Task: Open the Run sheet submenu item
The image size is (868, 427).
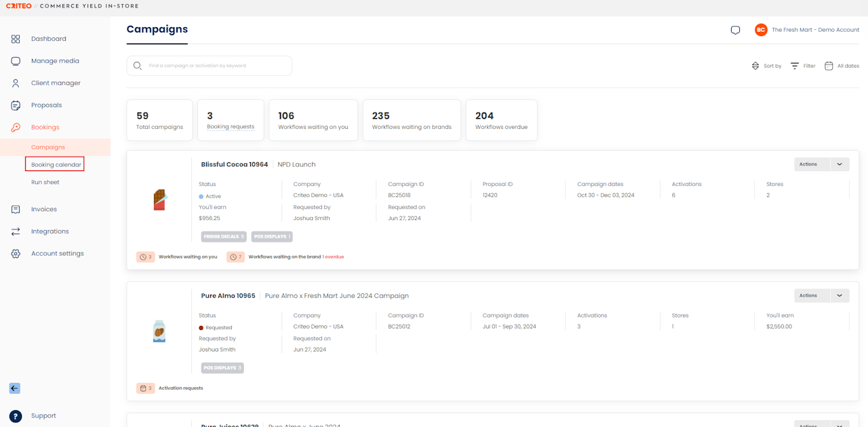Action: click(45, 183)
